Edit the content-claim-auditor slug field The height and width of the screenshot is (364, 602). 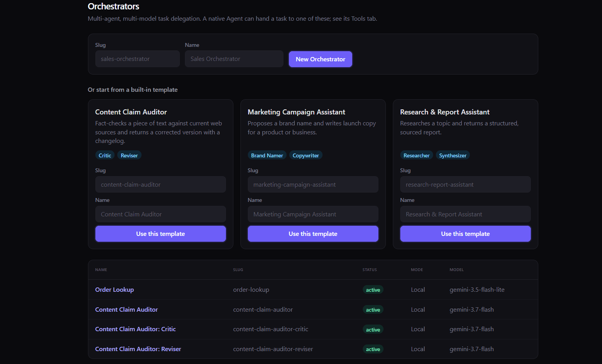[161, 184]
